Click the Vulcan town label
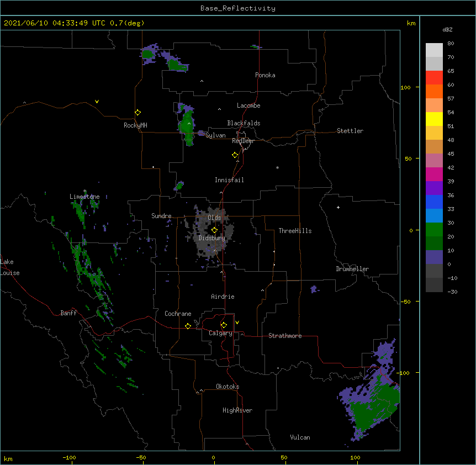 (x=300, y=437)
